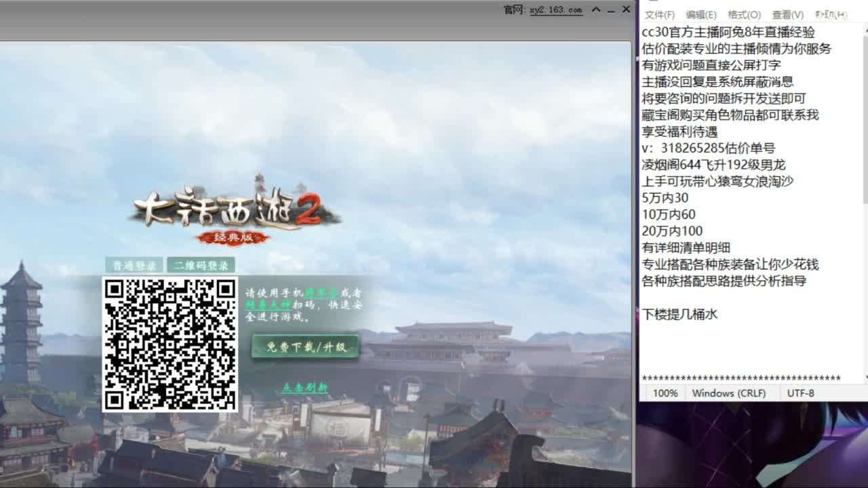
Task: Click scrollbar down arrow in Notepad
Action: (x=865, y=378)
